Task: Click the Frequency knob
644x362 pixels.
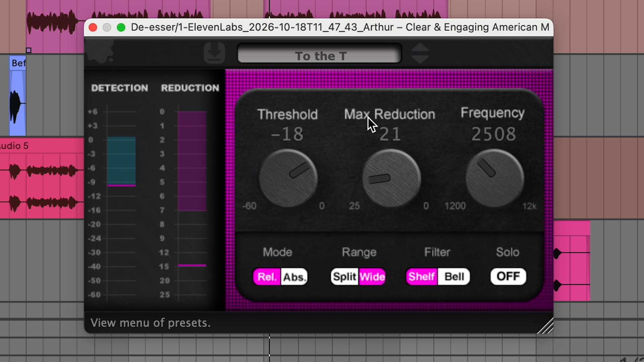Action: pos(495,178)
